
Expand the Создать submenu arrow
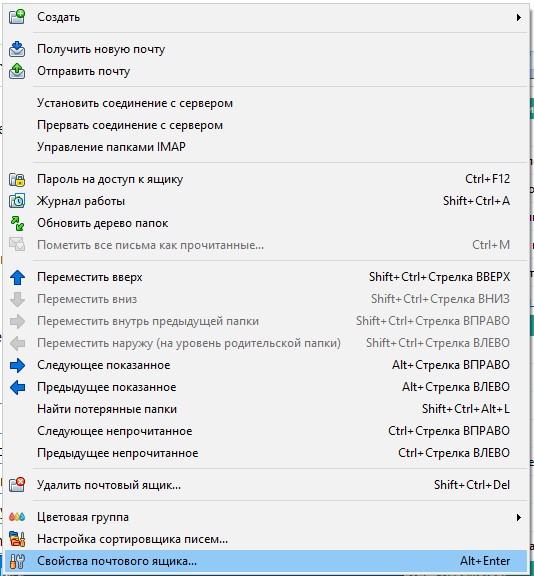[x=519, y=17]
